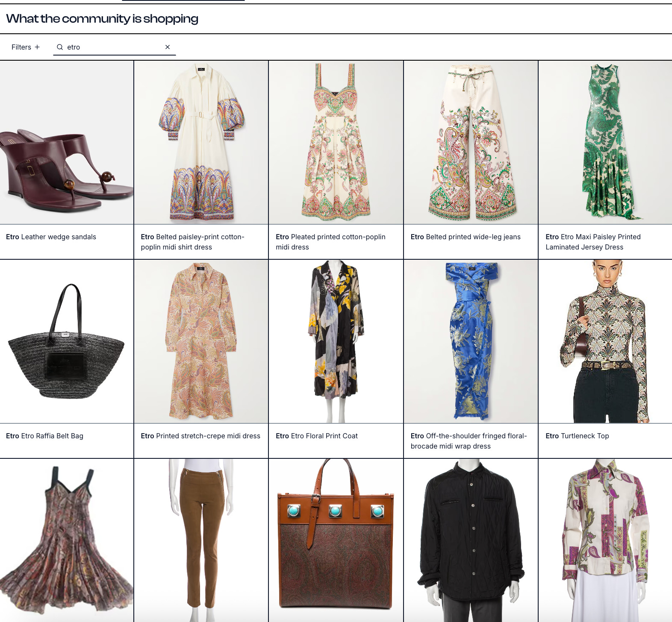Click 'Etro Maxi Paisley Printed Laminated Jersey Dress' title
The height and width of the screenshot is (622, 672).
point(593,242)
